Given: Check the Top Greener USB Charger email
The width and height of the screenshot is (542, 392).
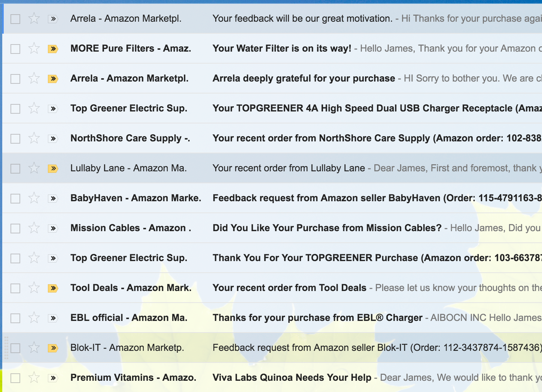Looking at the screenshot, I should (x=15, y=108).
